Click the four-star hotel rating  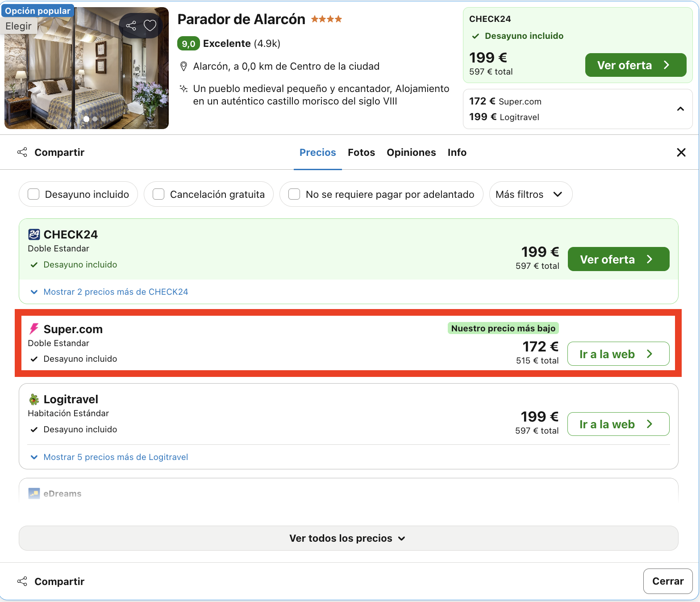[326, 19]
